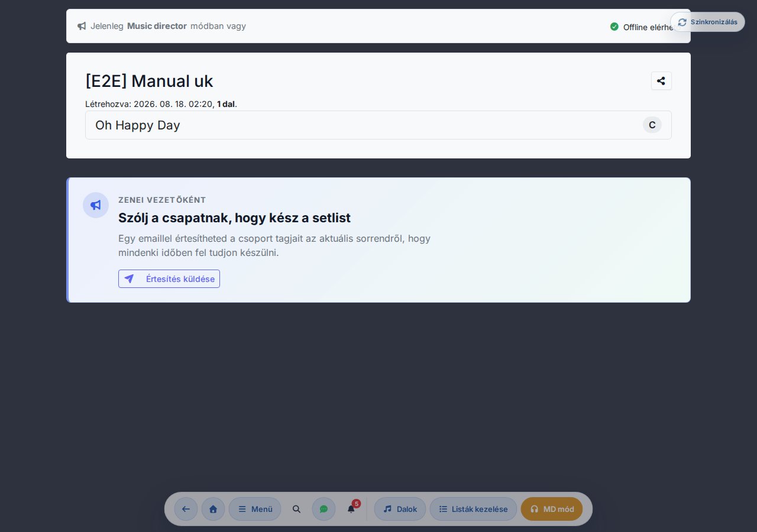Click the Szinkronizálás sync button
The width and height of the screenshot is (757, 532).
click(x=707, y=22)
